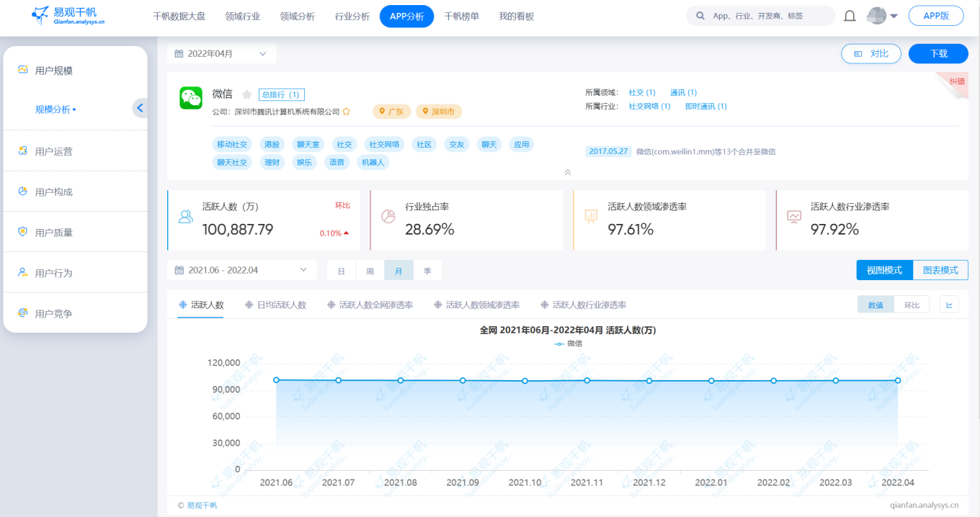Switch to 图表模式

coord(940,270)
